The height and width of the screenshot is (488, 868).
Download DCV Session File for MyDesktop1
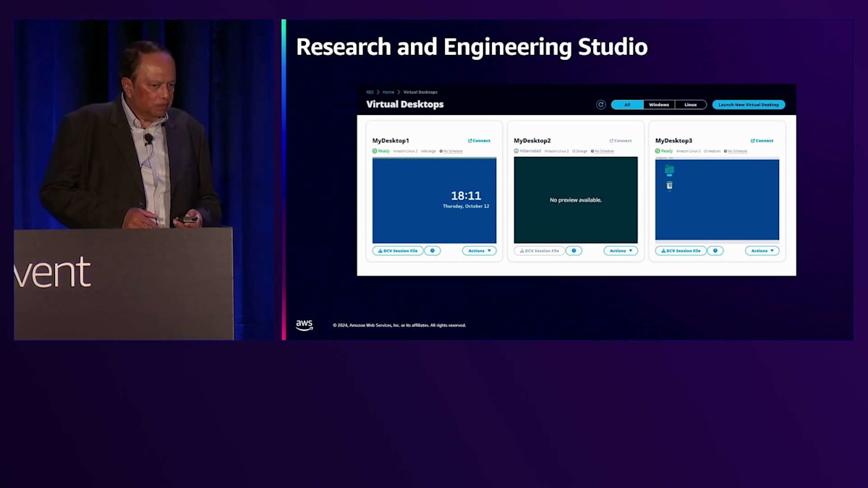398,251
